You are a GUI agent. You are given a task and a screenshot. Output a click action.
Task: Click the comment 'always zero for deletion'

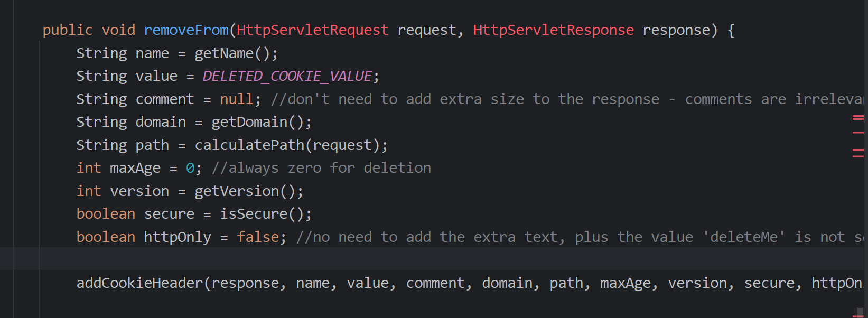pyautogui.click(x=321, y=169)
